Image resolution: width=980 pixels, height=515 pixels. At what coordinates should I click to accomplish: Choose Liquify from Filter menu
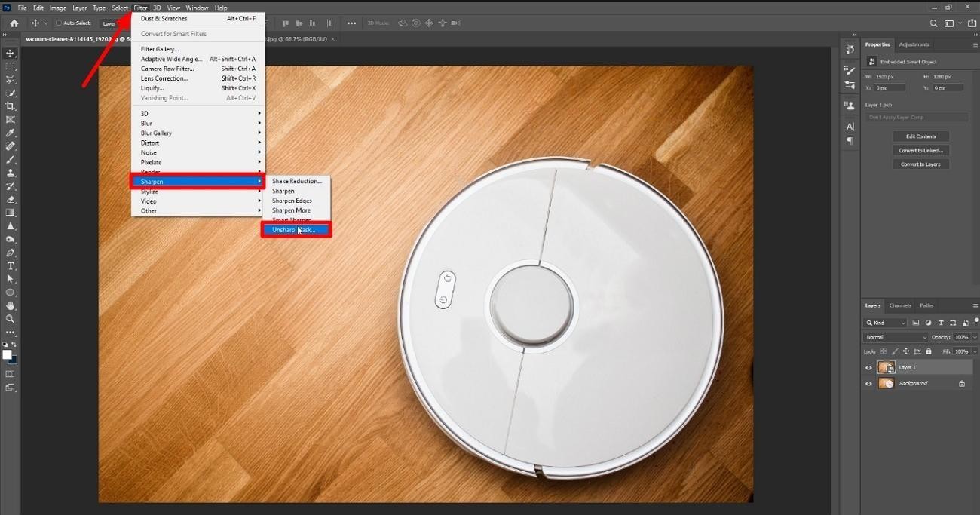(x=198, y=88)
